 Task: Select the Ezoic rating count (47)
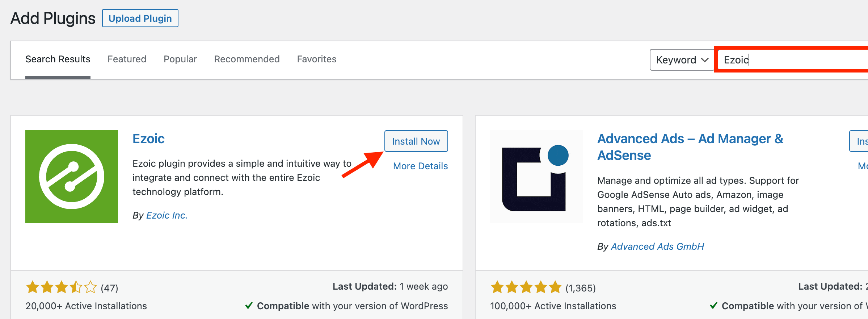pos(109,288)
